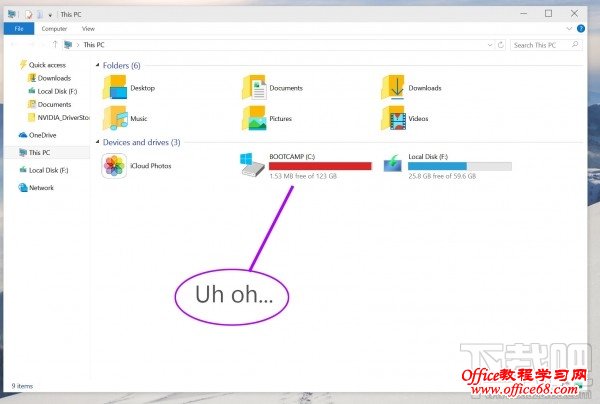Open the Documents folder icon
The image size is (600, 404).
(254, 88)
